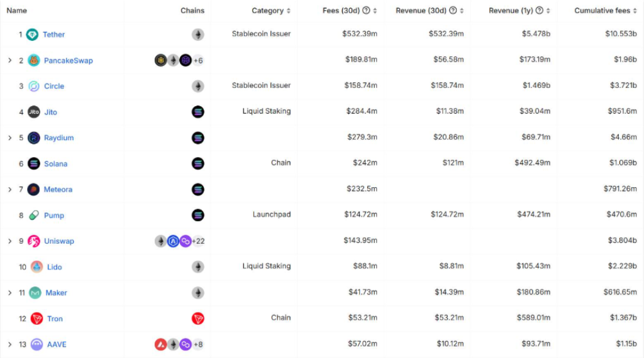Click the Tether logo icon

point(32,35)
